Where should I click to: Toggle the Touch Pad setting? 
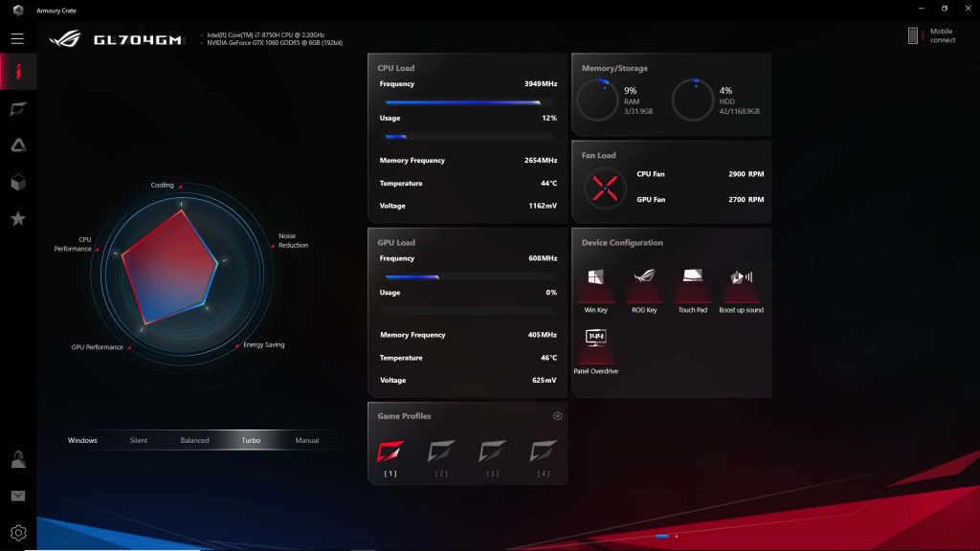pos(693,290)
